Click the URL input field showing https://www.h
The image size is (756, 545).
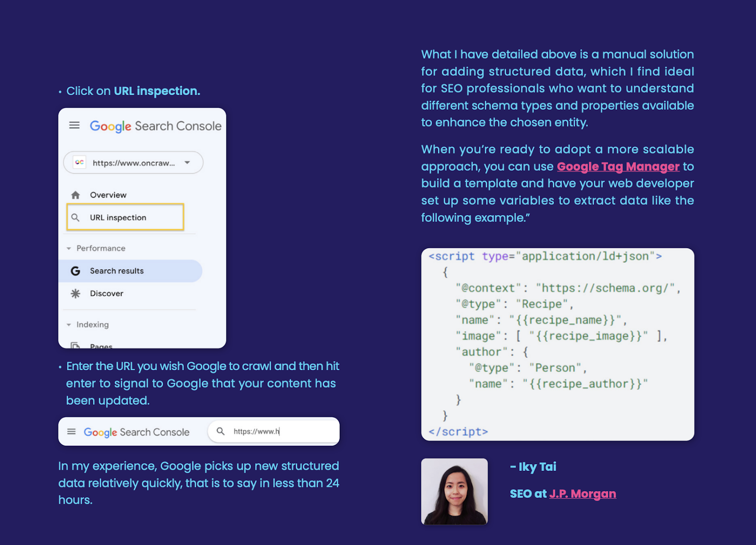(274, 432)
